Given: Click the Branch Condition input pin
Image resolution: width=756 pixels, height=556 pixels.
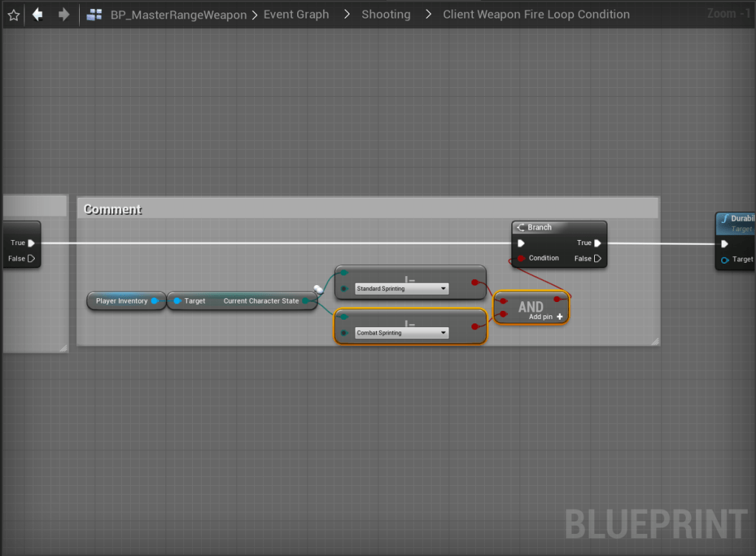Looking at the screenshot, I should tap(521, 258).
